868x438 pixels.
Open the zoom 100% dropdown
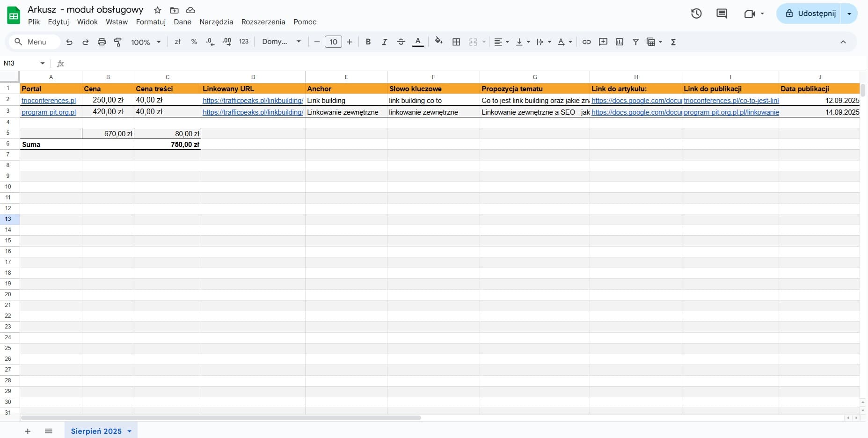click(146, 42)
